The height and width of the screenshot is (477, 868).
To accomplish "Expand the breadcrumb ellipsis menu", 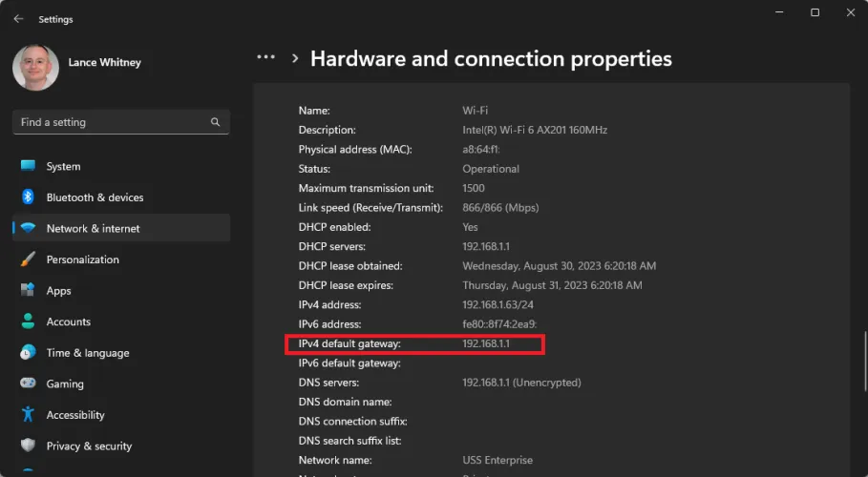I will pos(266,58).
